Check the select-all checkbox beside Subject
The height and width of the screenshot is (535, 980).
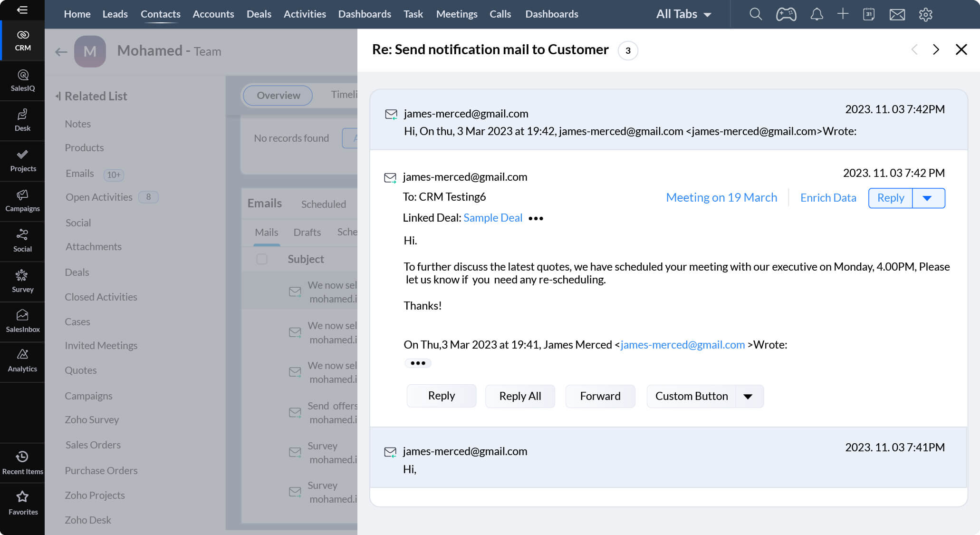pos(262,259)
